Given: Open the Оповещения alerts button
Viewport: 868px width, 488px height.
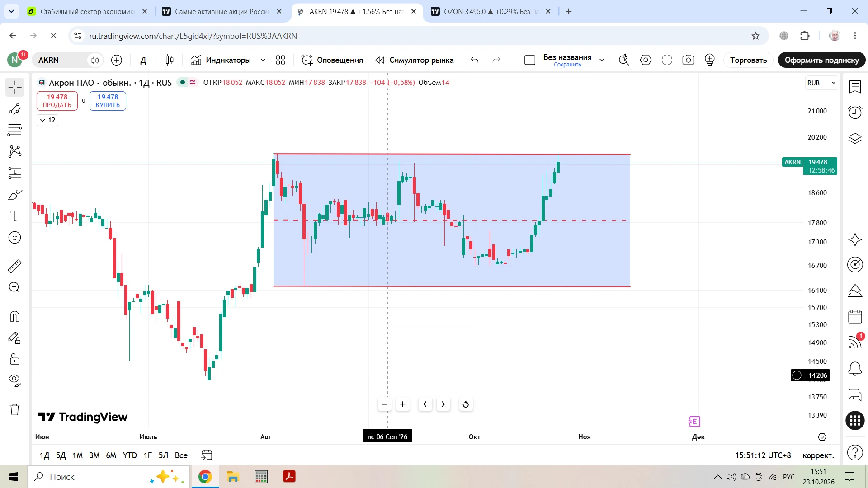Looking at the screenshot, I should click(332, 60).
